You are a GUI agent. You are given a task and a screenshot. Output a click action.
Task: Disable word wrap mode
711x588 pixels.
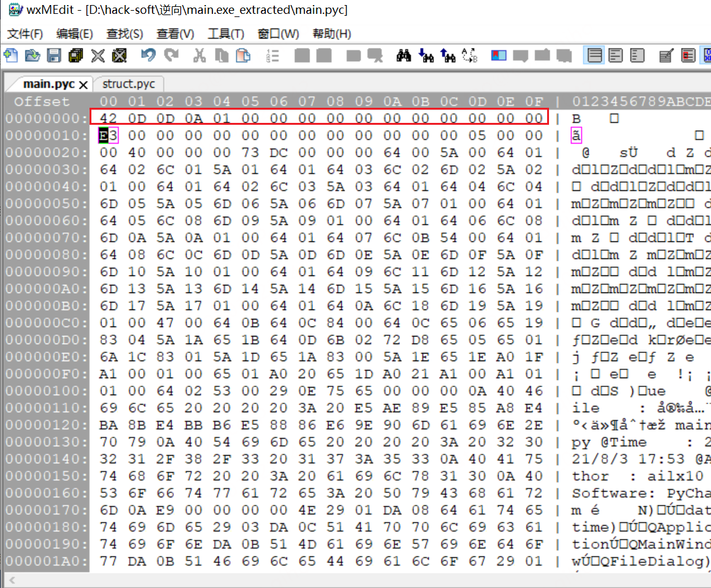click(x=595, y=55)
